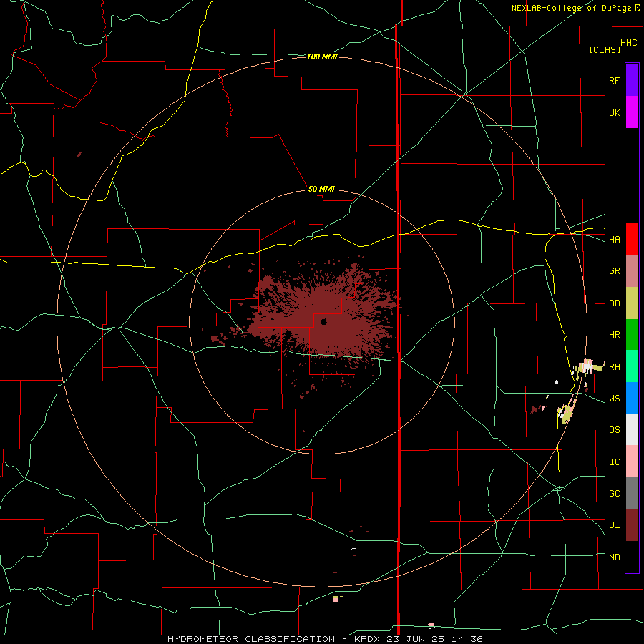Click the RF legend label
The height and width of the screenshot is (644, 644).
[x=614, y=80]
